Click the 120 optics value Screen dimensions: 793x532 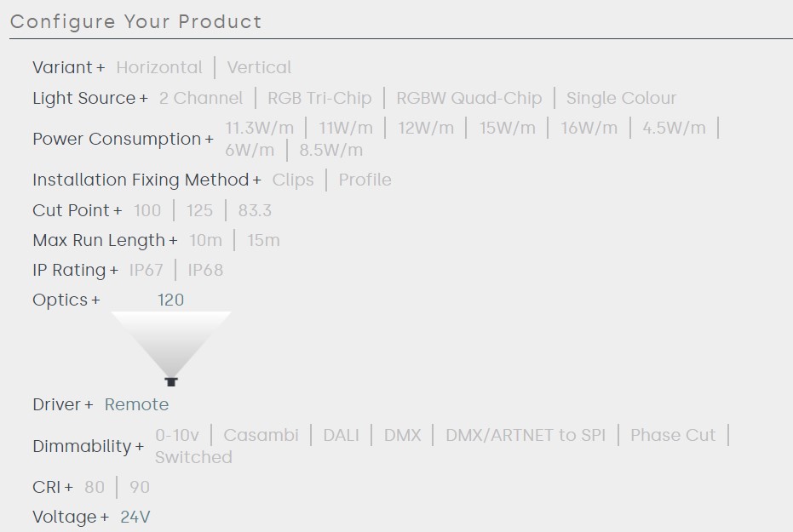[x=170, y=300]
